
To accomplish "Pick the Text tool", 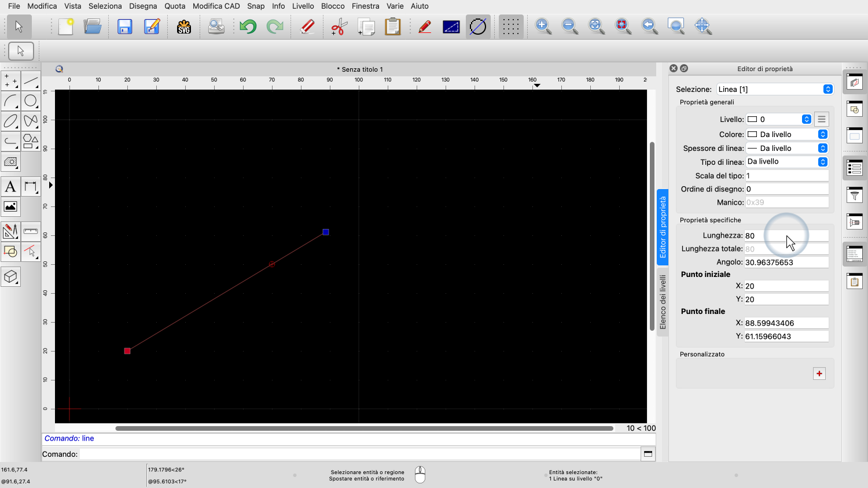I will (10, 187).
